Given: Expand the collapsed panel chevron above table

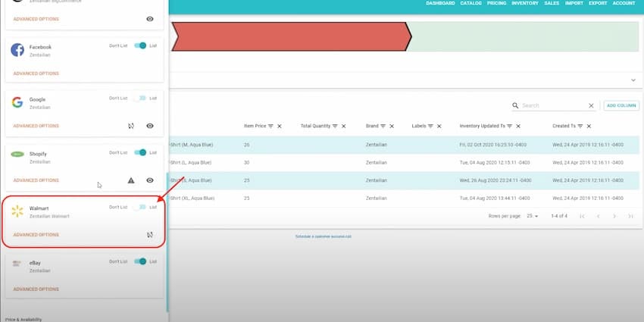Looking at the screenshot, I should coord(633,80).
